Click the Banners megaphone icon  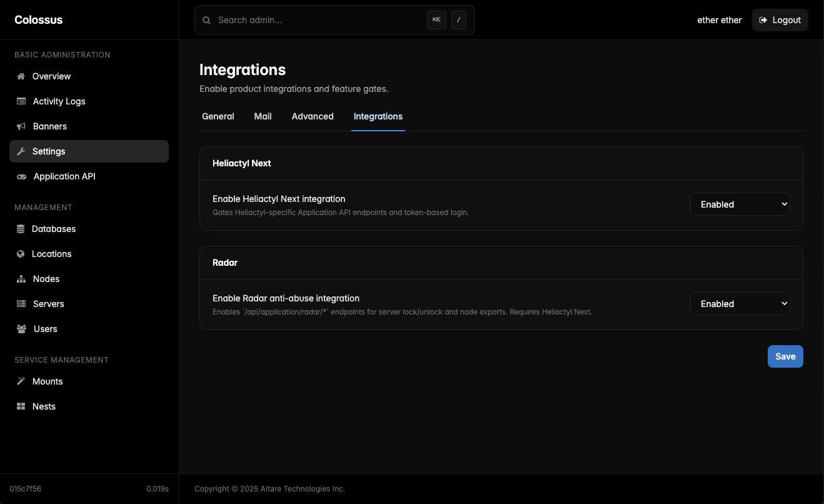[21, 126]
